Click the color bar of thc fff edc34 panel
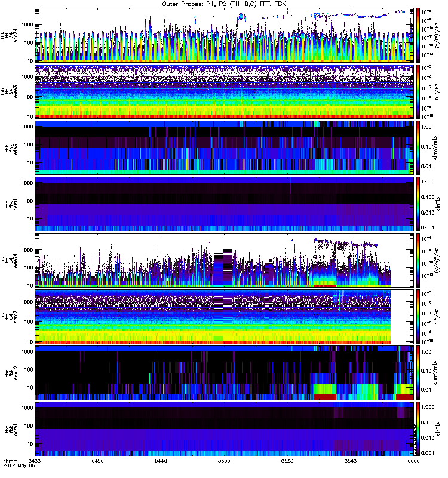 coord(418,261)
